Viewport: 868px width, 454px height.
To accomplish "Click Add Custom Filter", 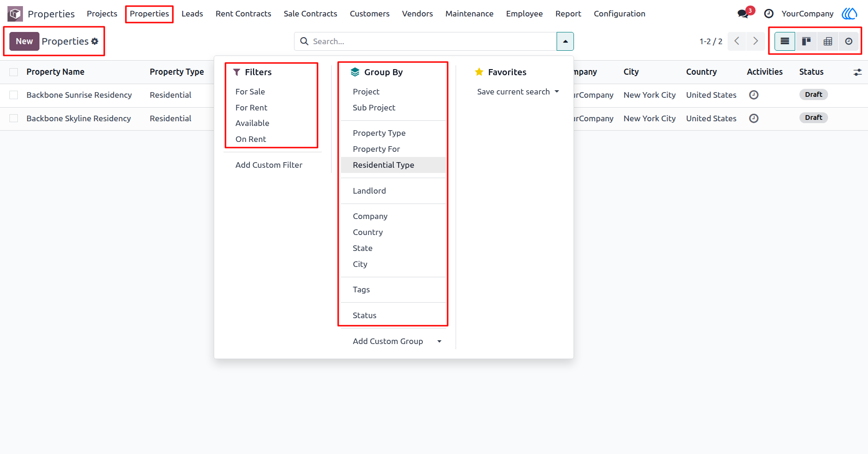I will click(269, 165).
